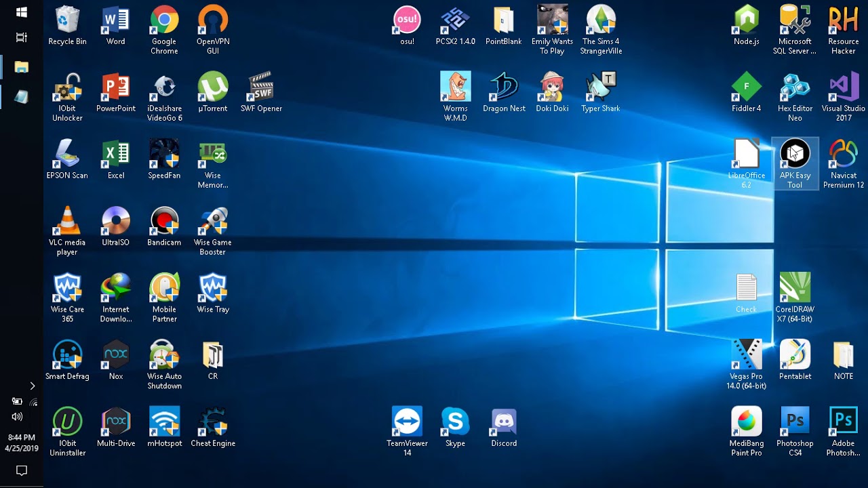Click the TeamViewer 14 icon
This screenshot has width=868, height=488.
[x=407, y=433]
